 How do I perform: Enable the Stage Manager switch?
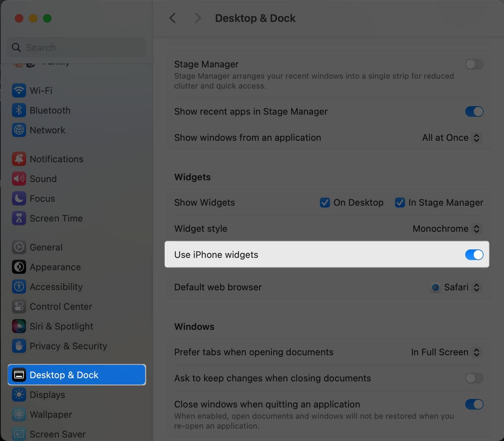tap(474, 64)
